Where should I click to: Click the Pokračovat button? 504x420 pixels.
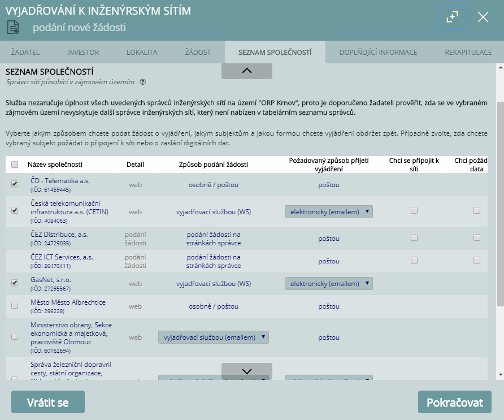click(454, 402)
